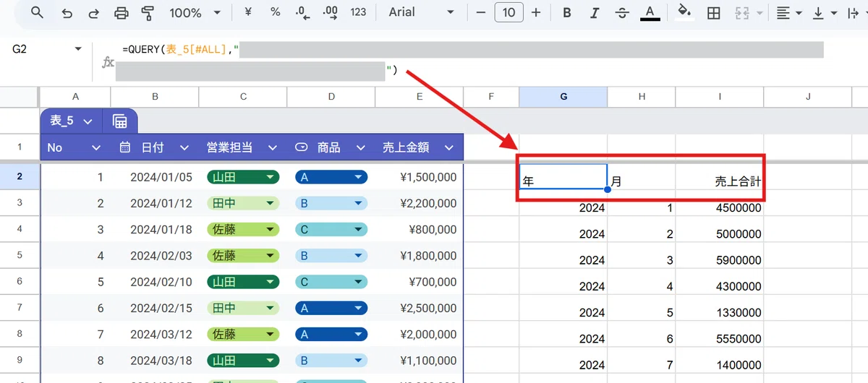Viewport: 868px width, 383px height.
Task: Open the 123 number formats menu
Action: [x=357, y=12]
